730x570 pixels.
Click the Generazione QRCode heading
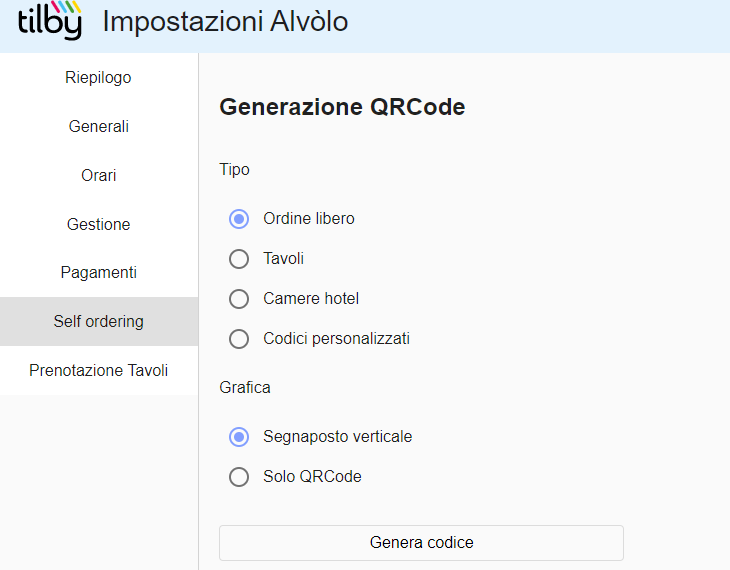click(342, 107)
